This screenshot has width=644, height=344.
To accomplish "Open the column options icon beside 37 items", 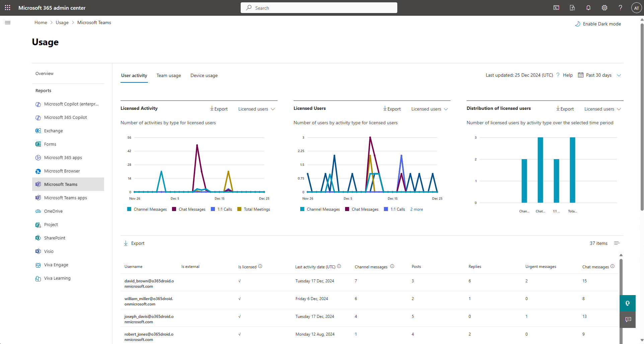I will pos(617,243).
